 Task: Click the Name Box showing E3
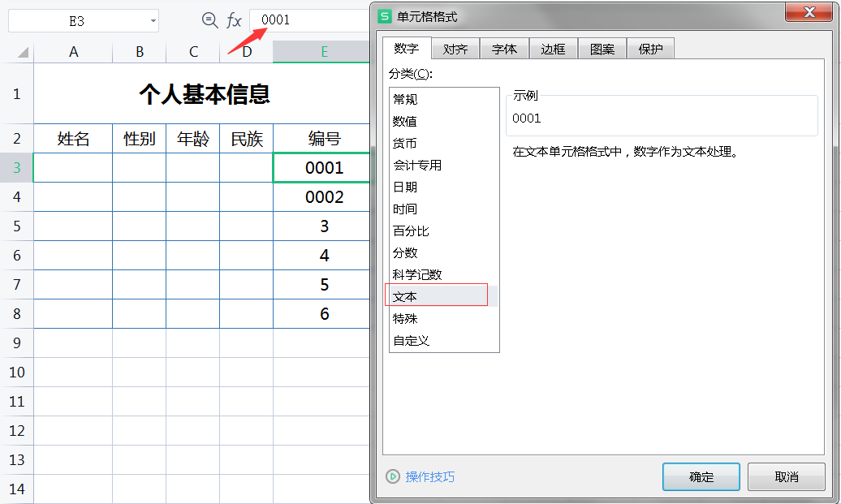click(x=76, y=21)
